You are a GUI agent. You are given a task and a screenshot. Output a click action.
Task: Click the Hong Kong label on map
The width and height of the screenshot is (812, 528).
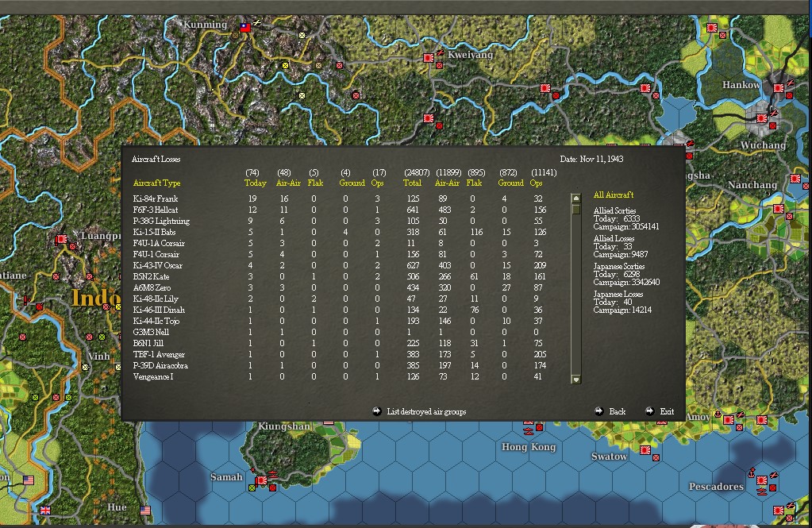[x=529, y=447]
